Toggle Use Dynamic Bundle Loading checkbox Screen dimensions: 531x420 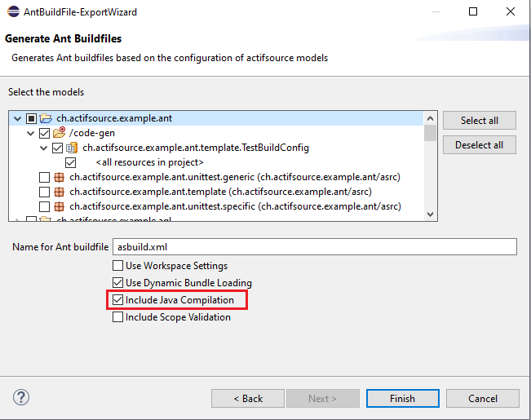pos(118,283)
